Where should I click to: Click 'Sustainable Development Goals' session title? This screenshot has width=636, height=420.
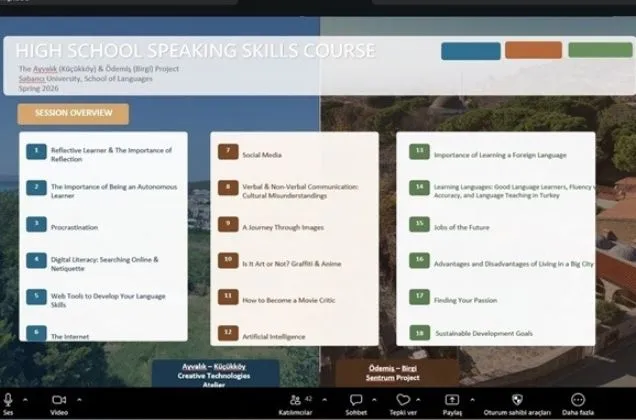484,333
